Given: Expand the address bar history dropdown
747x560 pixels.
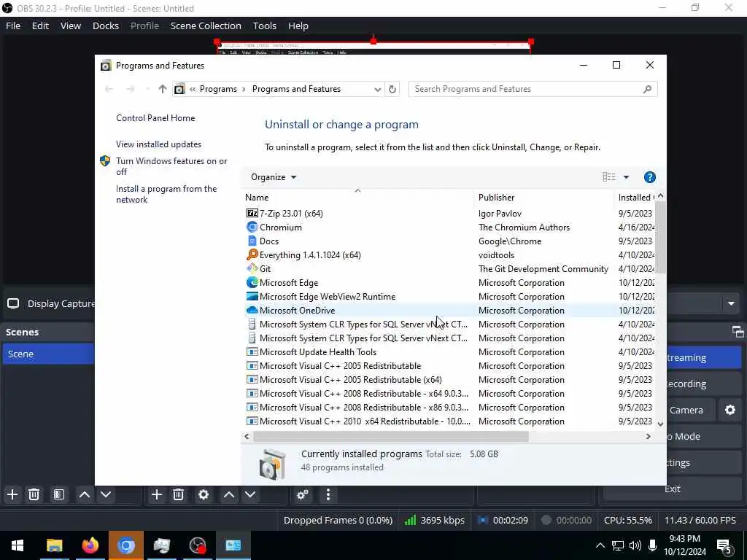Looking at the screenshot, I should click(377, 89).
